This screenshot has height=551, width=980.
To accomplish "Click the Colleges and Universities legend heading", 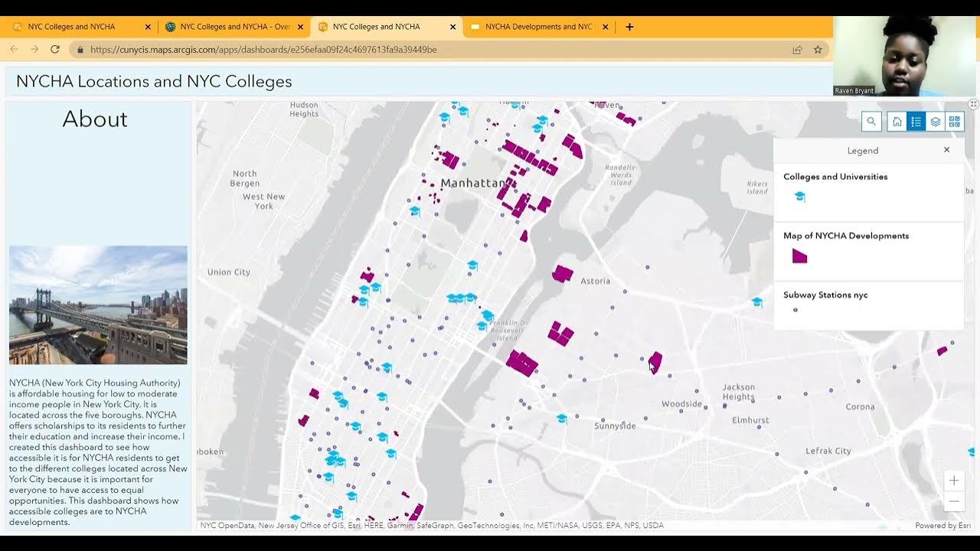I will [x=835, y=177].
